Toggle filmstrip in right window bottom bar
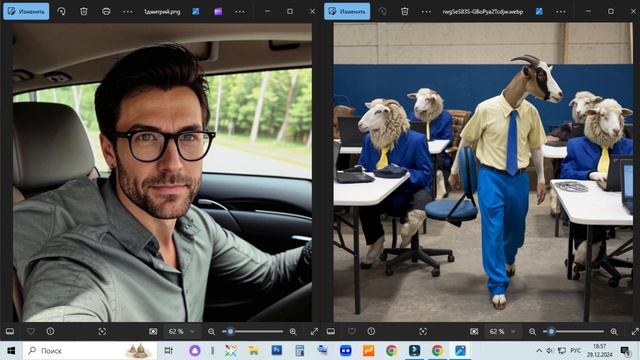Viewport: 640px width, 360px height. 331,331
